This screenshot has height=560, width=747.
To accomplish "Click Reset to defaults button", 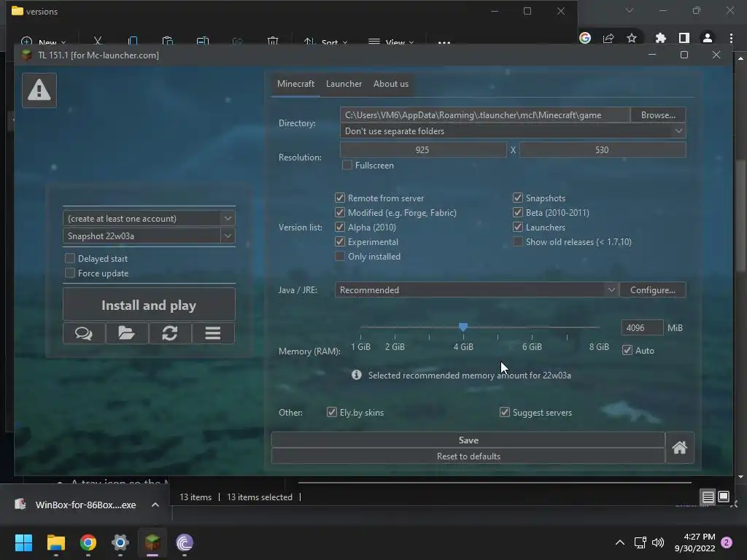I will 468,456.
